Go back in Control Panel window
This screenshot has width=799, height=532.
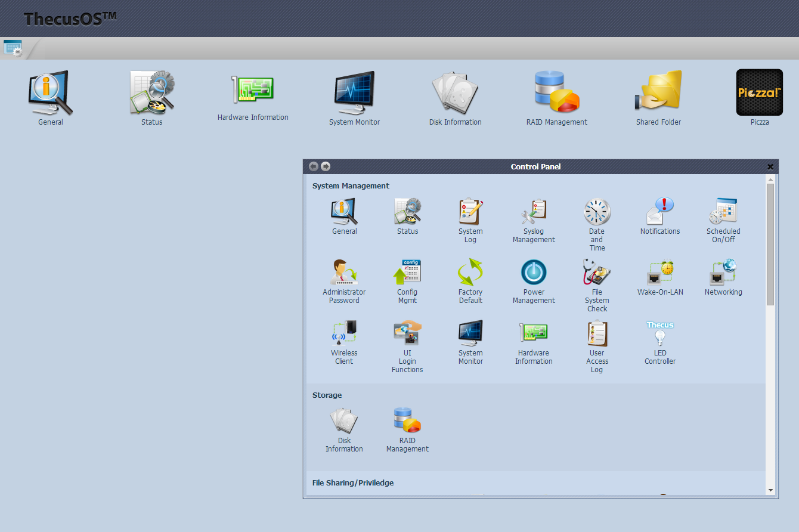(314, 166)
